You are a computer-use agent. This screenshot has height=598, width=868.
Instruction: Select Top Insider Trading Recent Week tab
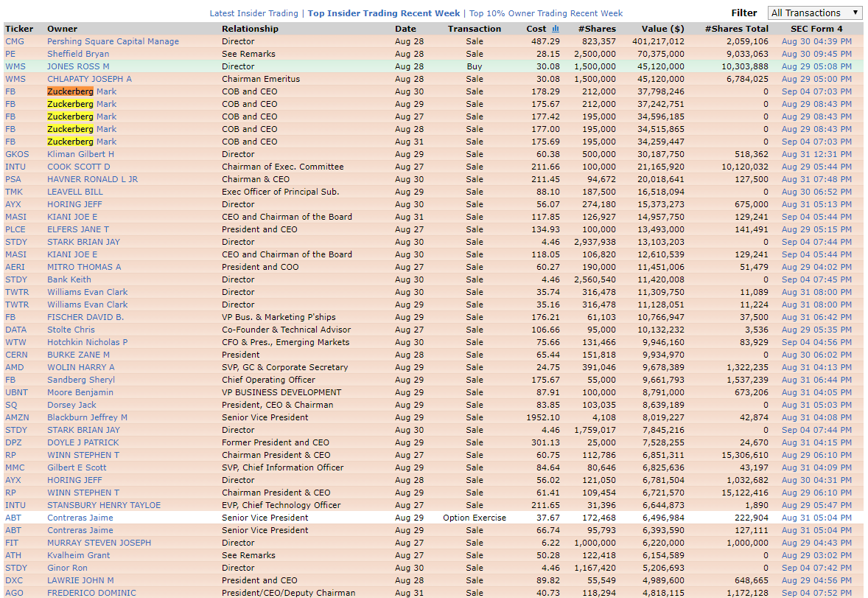[383, 13]
